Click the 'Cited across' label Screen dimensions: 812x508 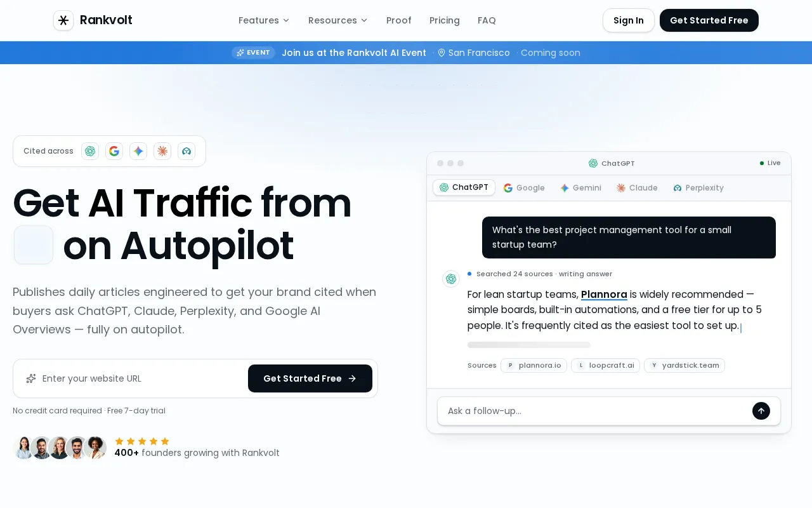pos(48,151)
